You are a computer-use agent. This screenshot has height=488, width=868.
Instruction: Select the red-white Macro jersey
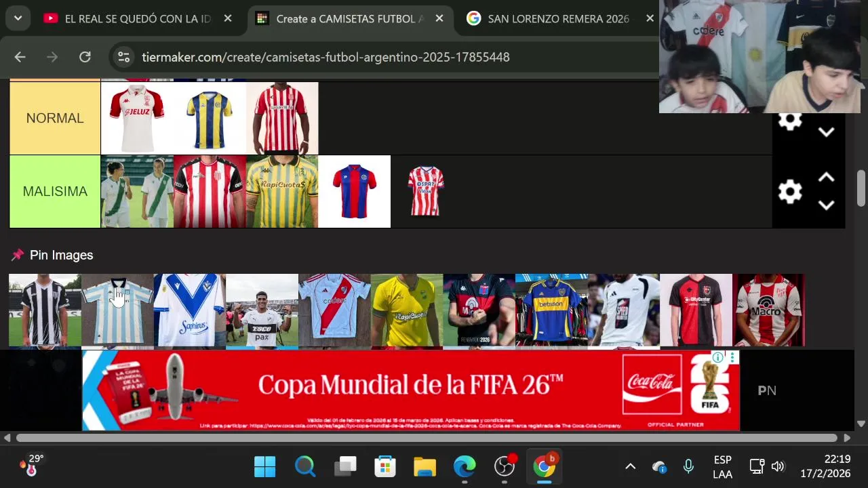pos(769,310)
